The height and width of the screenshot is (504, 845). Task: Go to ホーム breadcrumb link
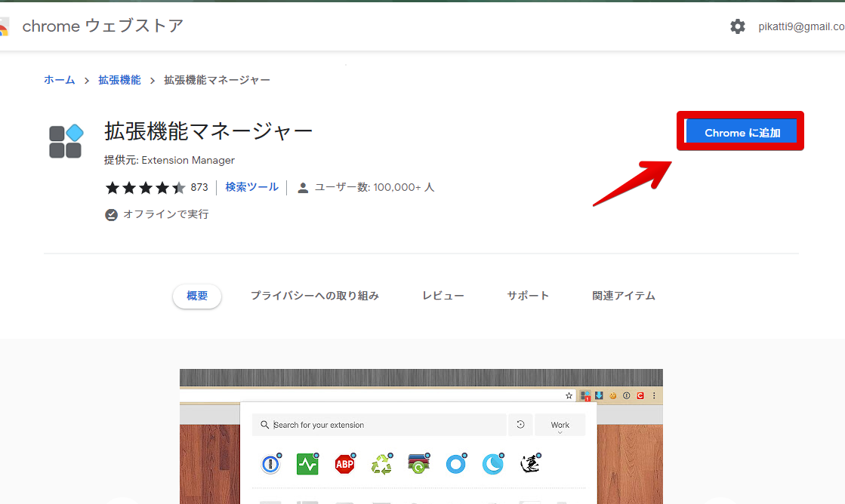coord(60,80)
